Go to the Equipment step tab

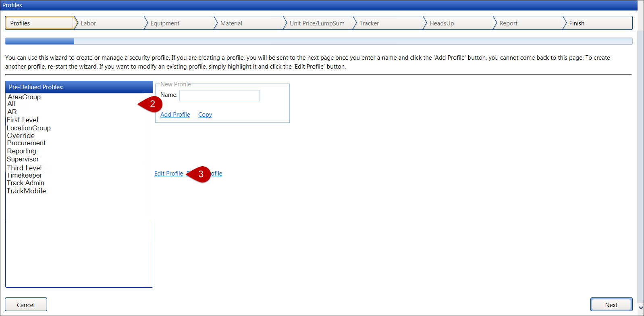165,23
